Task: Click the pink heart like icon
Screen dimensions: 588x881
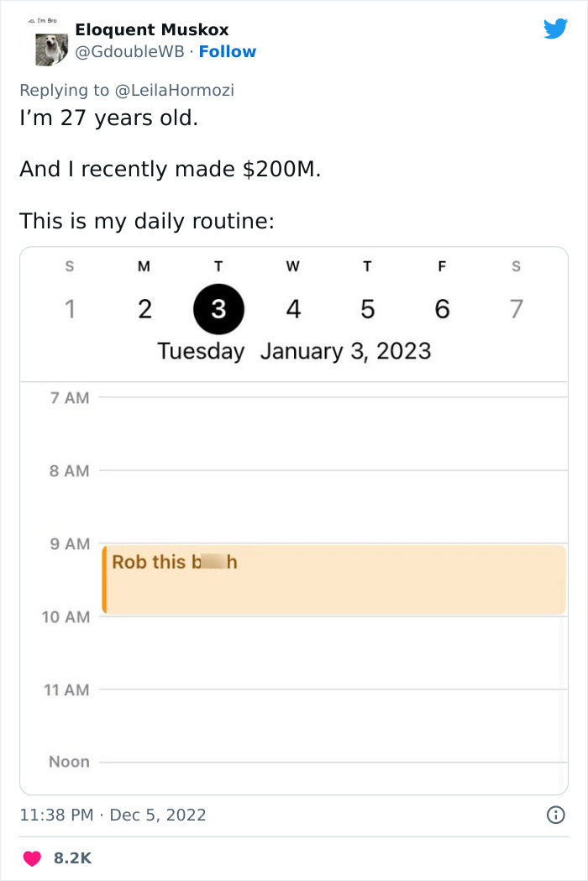Action: pyautogui.click(x=32, y=858)
